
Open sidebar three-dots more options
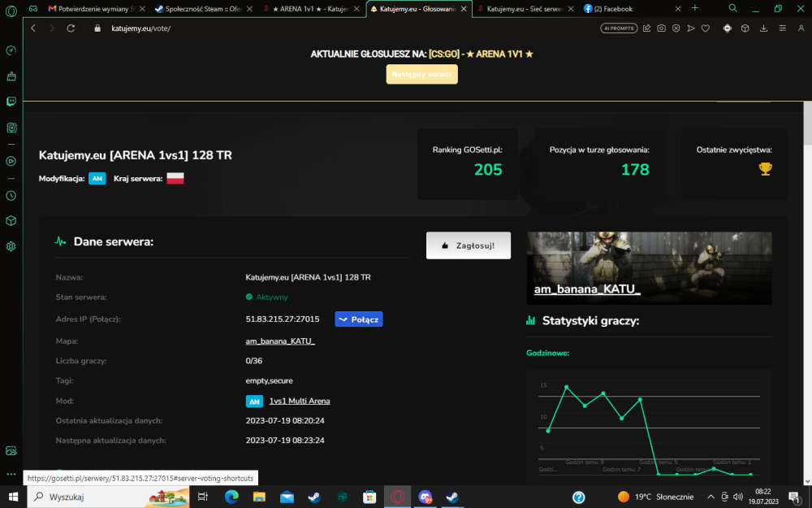tap(11, 474)
